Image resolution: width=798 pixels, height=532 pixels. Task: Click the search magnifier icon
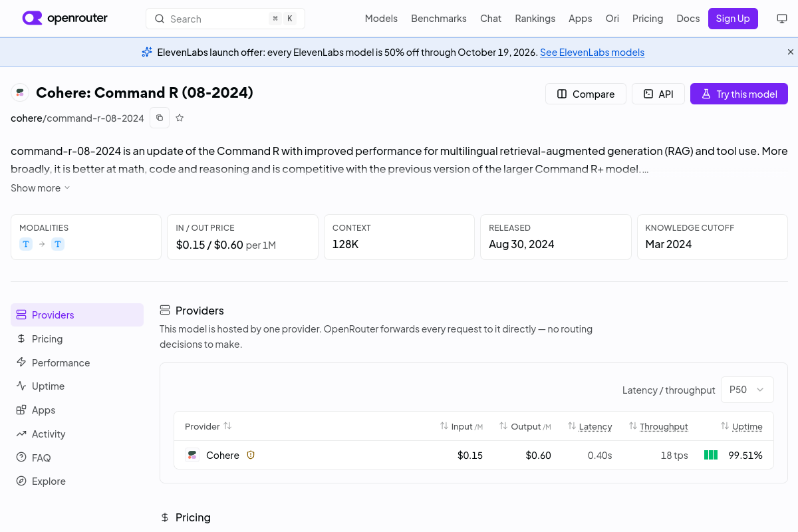coord(160,19)
